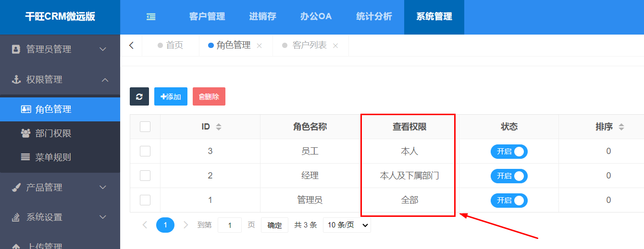Click the 本人 permission cell
Screen dimensions: 644x249
(409, 151)
